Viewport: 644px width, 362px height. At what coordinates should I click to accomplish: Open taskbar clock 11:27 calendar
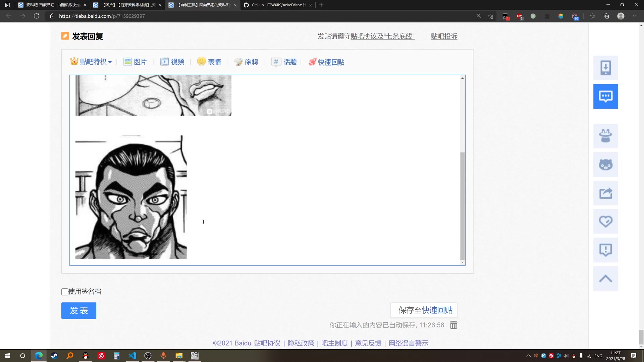[615, 356]
